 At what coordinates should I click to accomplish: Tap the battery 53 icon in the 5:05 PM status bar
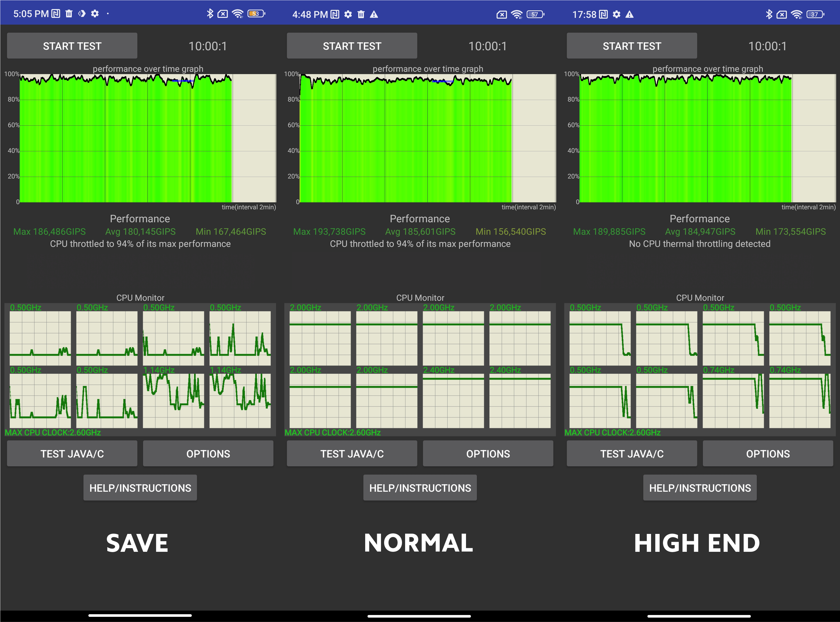tap(256, 14)
